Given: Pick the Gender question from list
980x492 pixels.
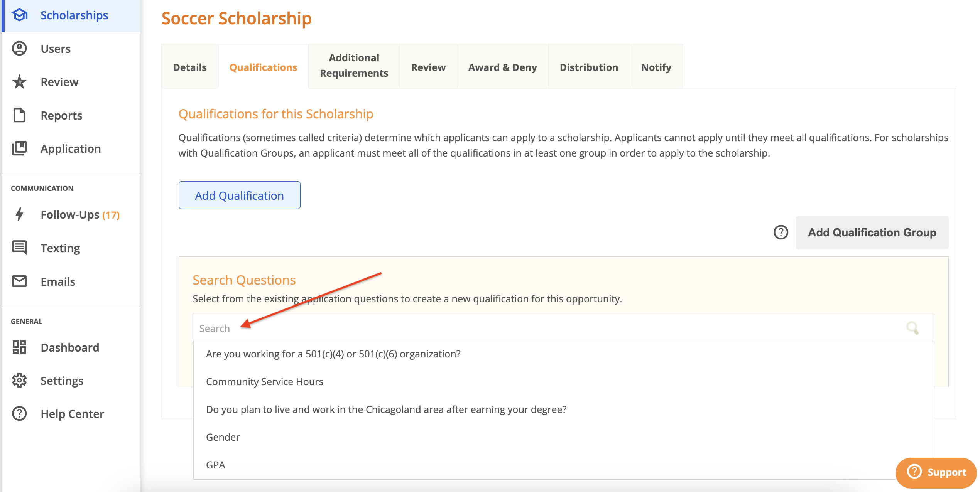Looking at the screenshot, I should tap(223, 437).
